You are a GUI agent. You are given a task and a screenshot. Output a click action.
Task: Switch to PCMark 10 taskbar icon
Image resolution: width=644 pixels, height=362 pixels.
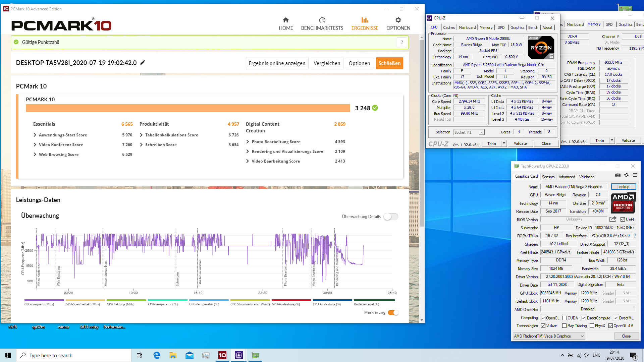[x=222, y=355]
